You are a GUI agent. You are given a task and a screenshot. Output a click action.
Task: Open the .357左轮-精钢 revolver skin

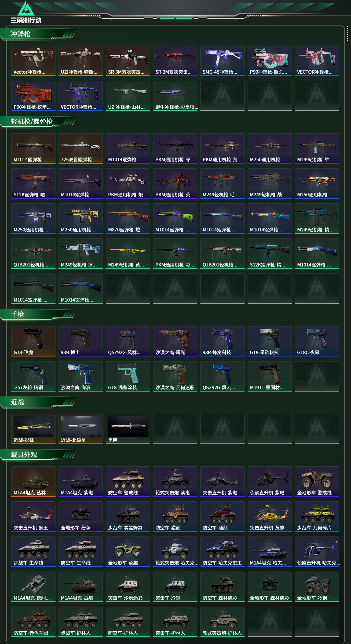[33, 376]
